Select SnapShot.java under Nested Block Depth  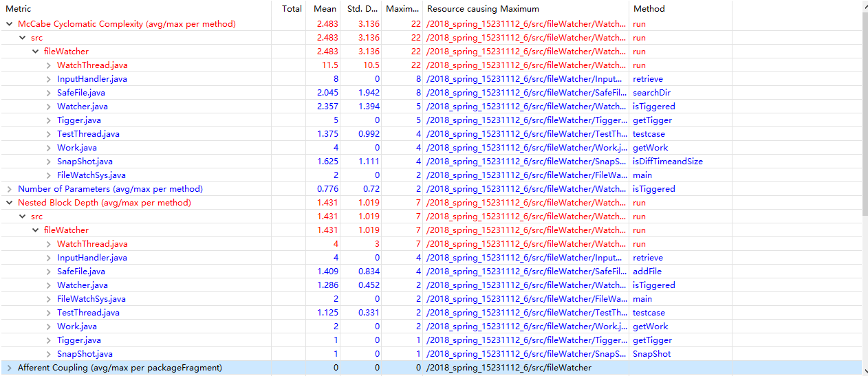(85, 354)
